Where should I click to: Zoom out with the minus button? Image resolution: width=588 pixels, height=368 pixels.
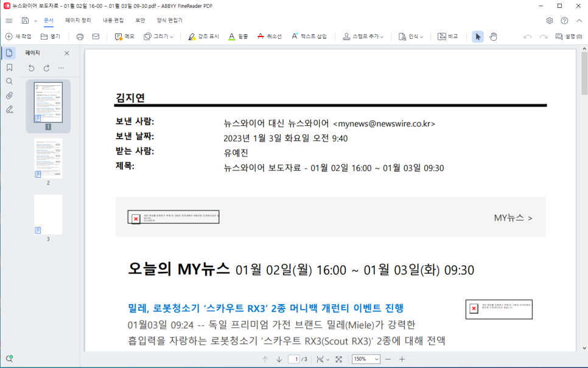coord(388,359)
